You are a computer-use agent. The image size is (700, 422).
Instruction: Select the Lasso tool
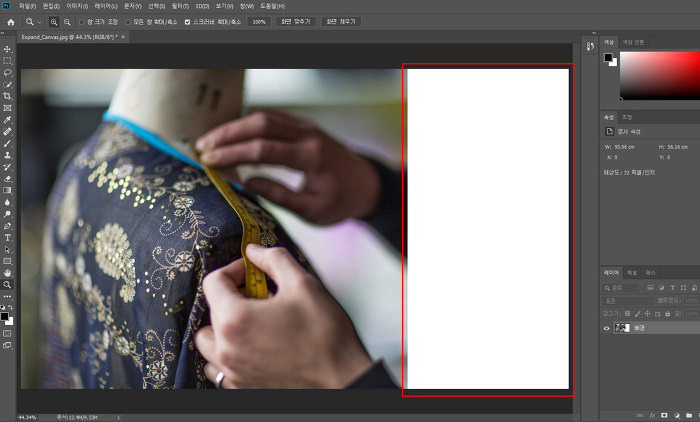click(7, 72)
